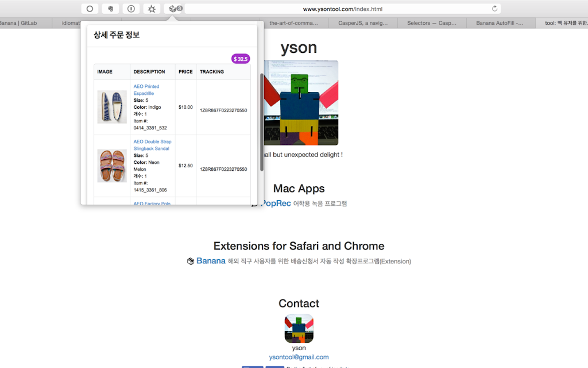The width and height of the screenshot is (588, 368).
Task: Click the $ 32.5 purple total badge
Action: (241, 59)
